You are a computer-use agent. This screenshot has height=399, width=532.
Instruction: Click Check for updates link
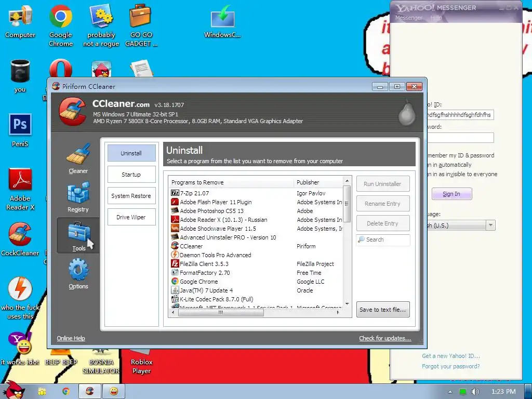(385, 338)
